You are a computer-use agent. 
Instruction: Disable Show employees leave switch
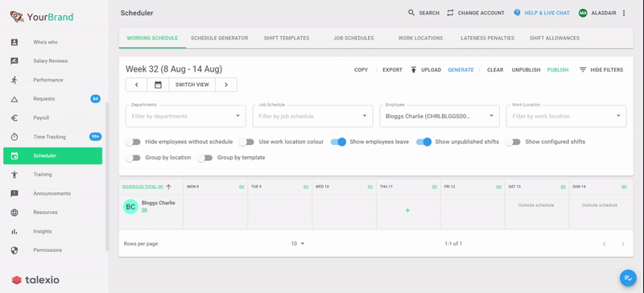pos(338,142)
